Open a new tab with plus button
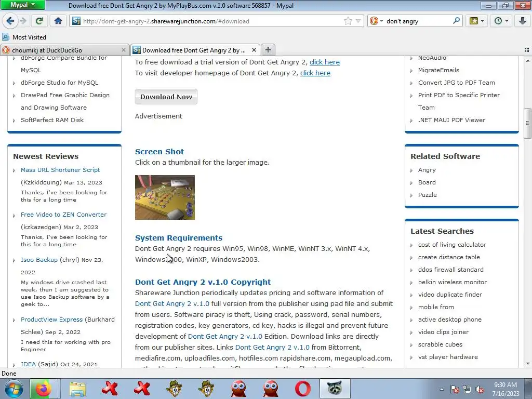This screenshot has width=532, height=399. point(268,50)
